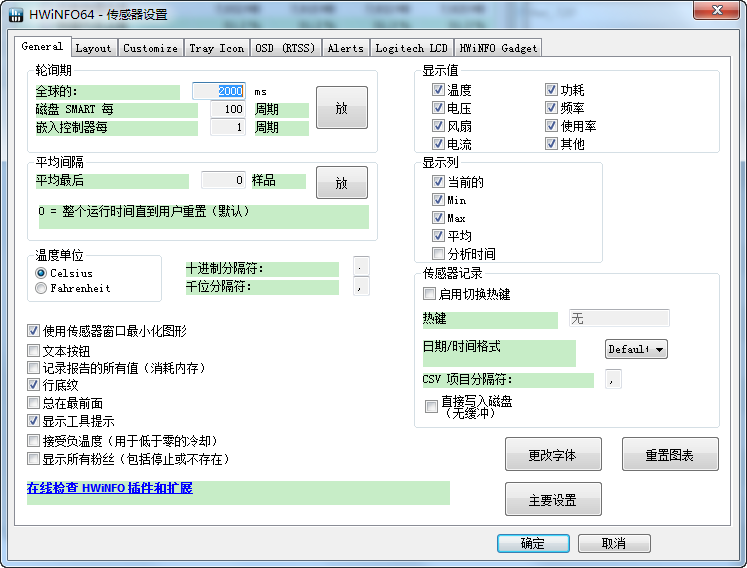This screenshot has width=747, height=568.
Task: Click the 嵌入控制器 cycle value field
Action: point(228,127)
